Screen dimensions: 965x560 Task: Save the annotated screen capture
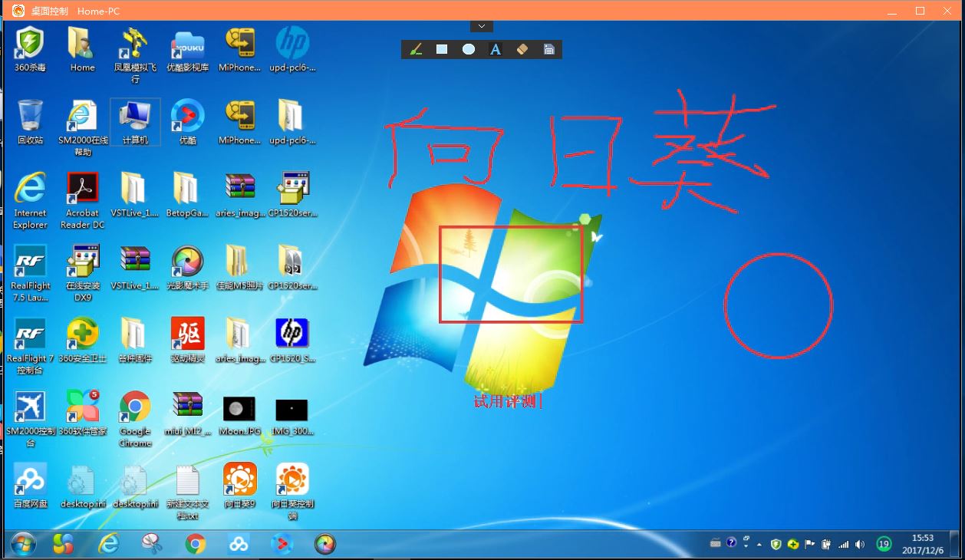(549, 49)
